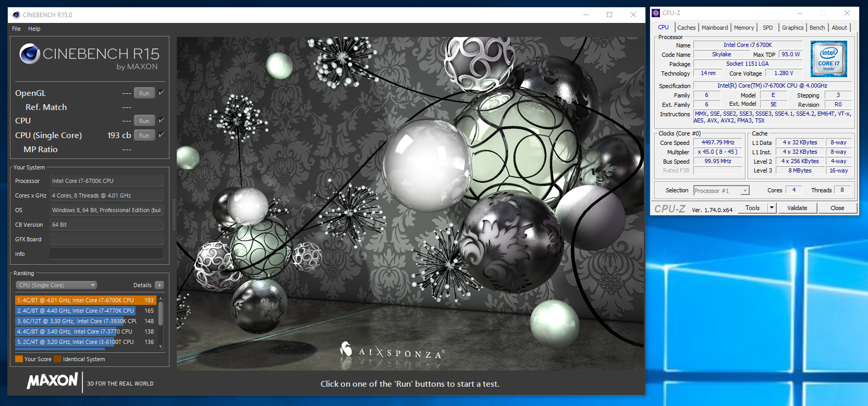The image size is (868, 406).
Task: Click the ranking list scroll down arrow
Action: pos(161,346)
